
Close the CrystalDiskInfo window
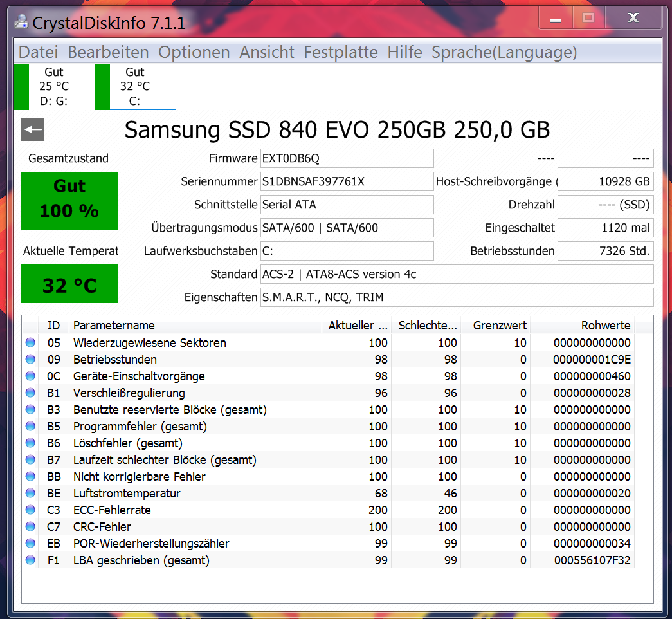pos(633,18)
